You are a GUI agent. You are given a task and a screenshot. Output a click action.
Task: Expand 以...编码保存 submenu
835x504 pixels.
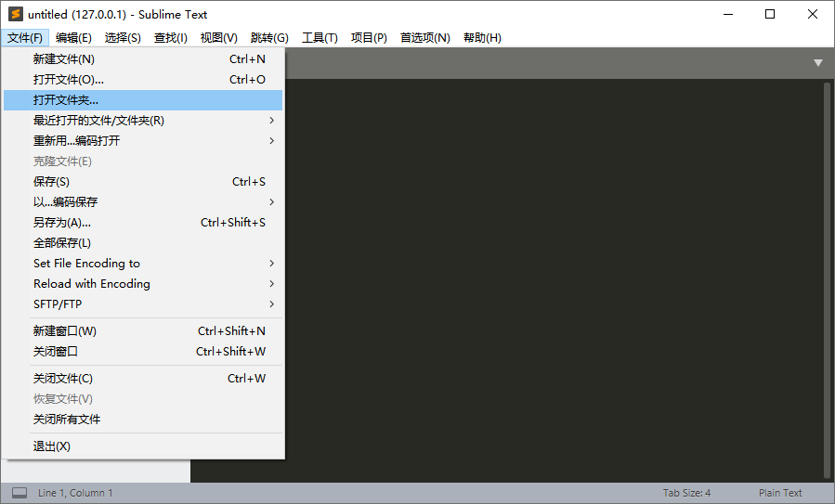point(143,202)
